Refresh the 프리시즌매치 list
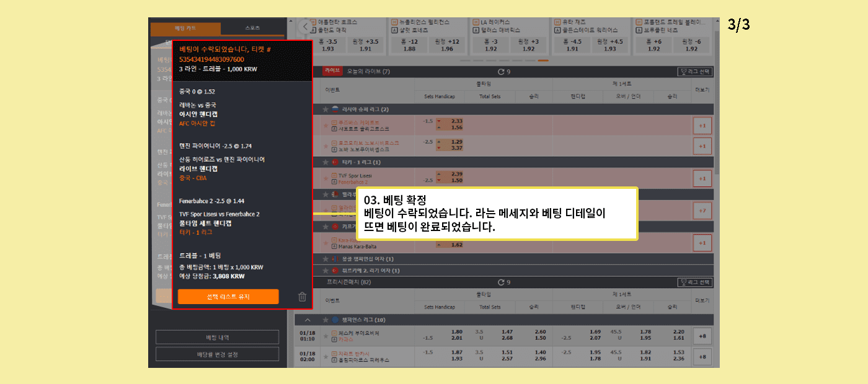 pyautogui.click(x=501, y=282)
